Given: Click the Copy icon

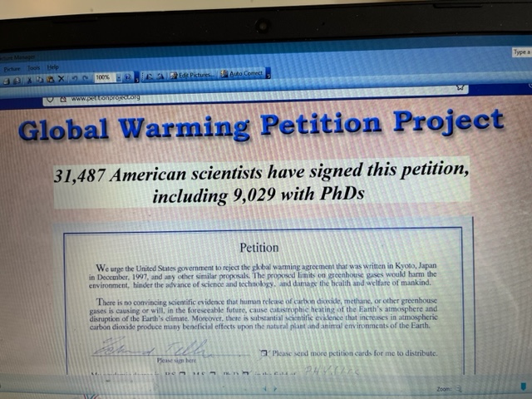Looking at the screenshot, I should point(40,80).
